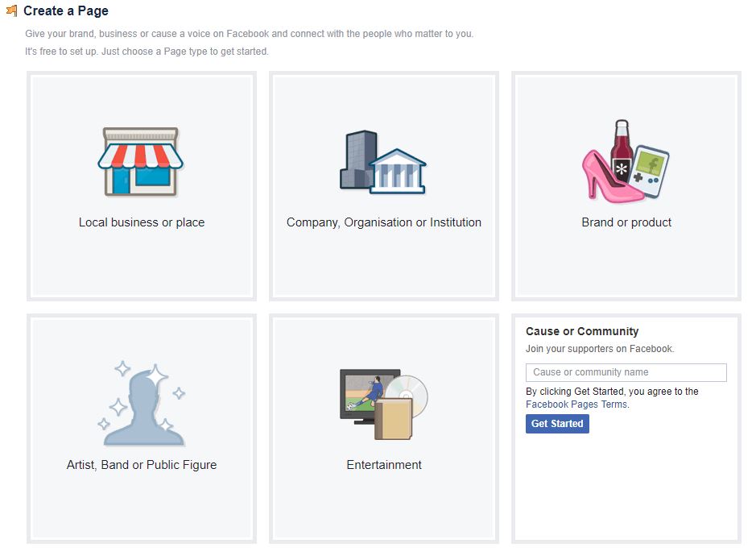Click 'Join your supporters on Facebook.' text

(x=600, y=349)
